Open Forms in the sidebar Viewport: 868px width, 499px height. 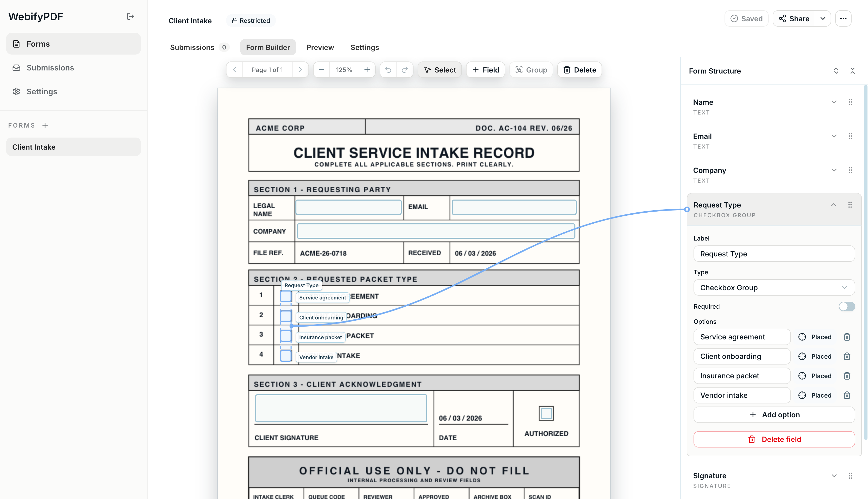pyautogui.click(x=73, y=44)
